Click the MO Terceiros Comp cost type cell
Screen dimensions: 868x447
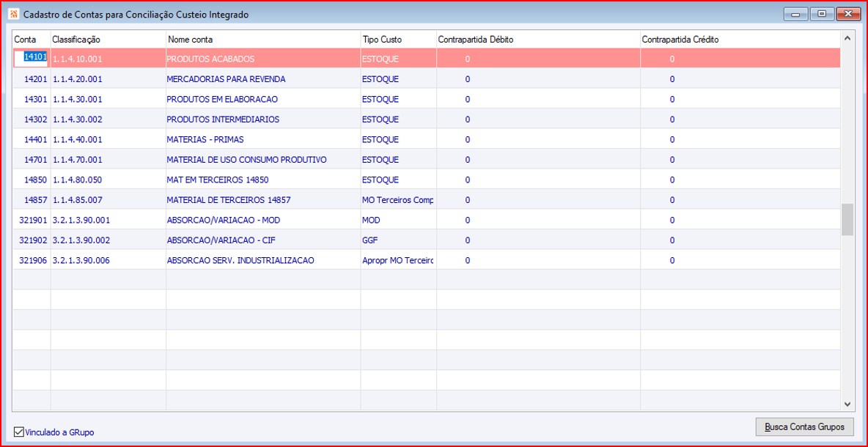pos(399,200)
